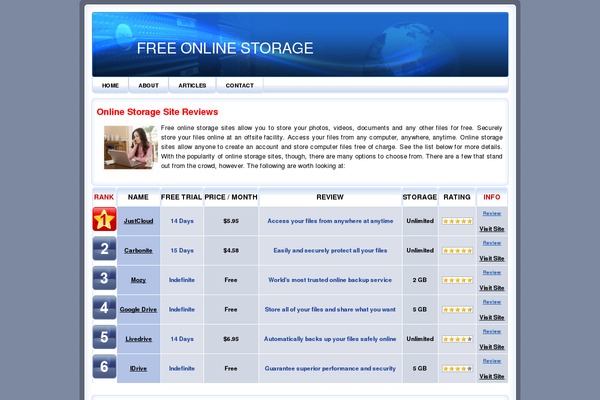This screenshot has width=600, height=400.
Task: Click the FREE ONLINE STORAGE banner title
Action: 225,48
